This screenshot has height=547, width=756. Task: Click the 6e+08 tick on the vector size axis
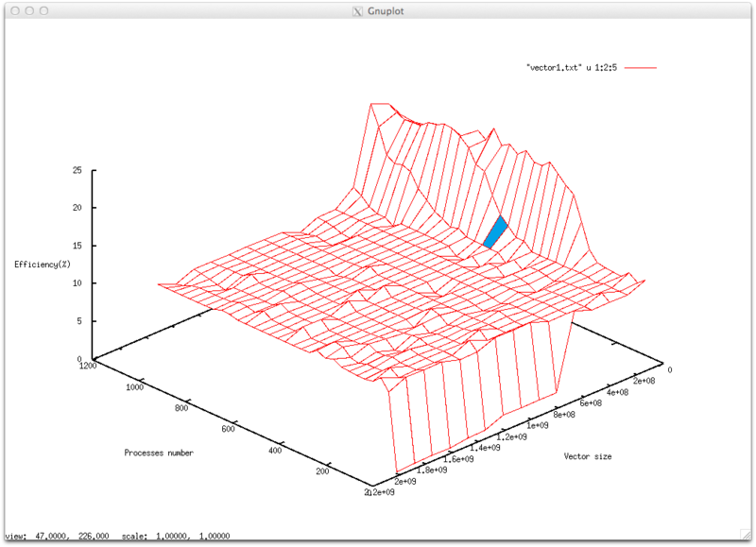(591, 403)
